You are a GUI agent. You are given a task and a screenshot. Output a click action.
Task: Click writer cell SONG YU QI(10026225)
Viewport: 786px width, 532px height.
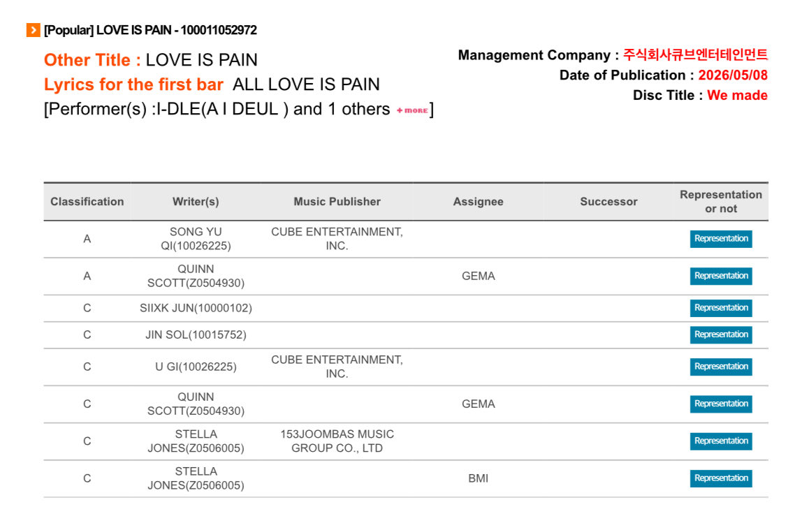tap(196, 239)
